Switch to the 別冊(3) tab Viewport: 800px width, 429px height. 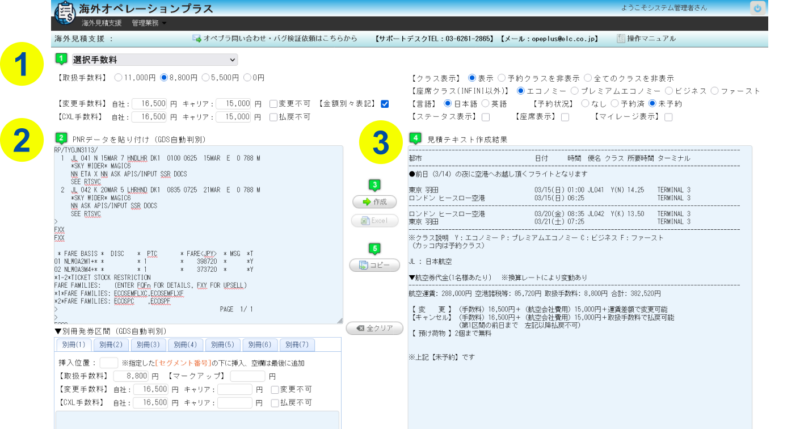(x=154, y=343)
